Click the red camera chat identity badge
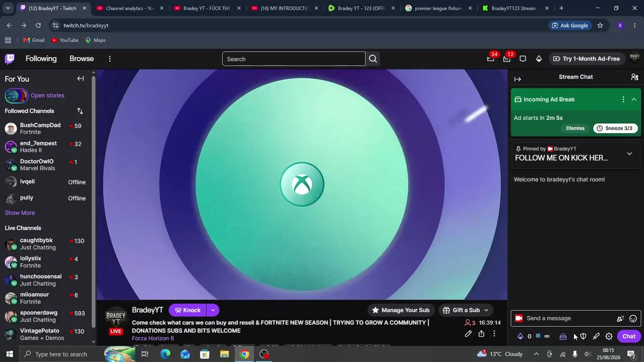644x362 pixels. 519,318
